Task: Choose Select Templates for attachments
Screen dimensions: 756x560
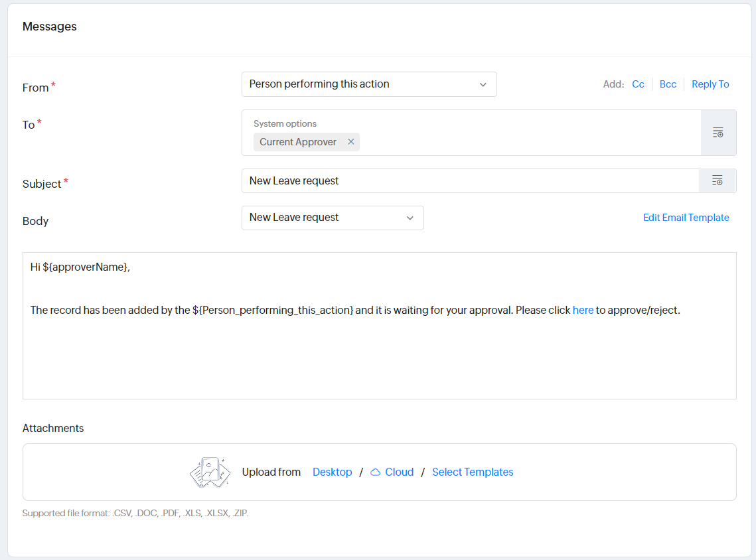Action: pos(473,472)
